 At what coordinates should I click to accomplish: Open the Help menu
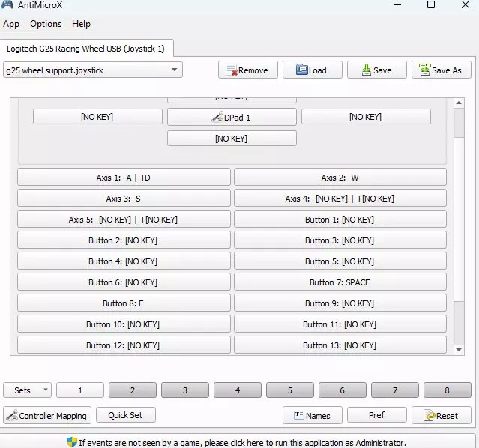[81, 24]
